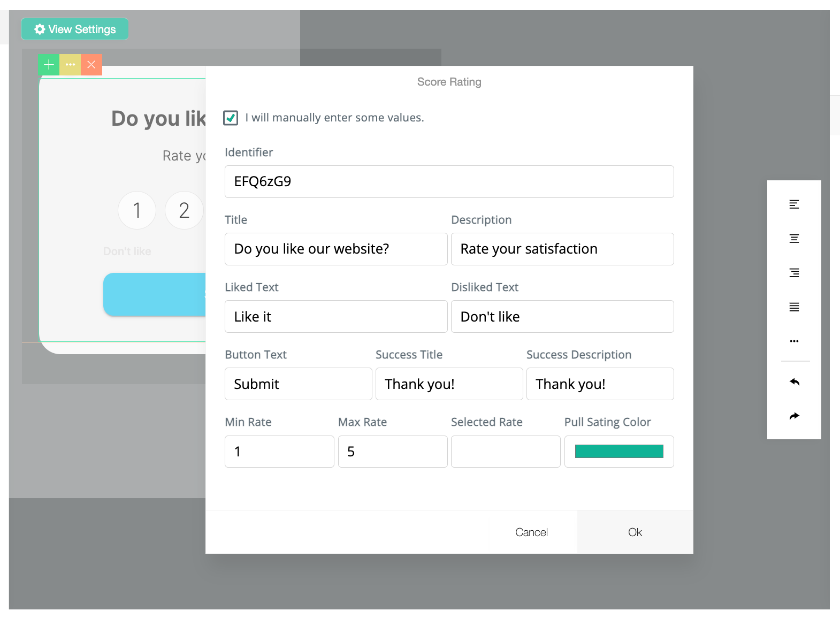Screen dimensions: 840x626
Task: Click the Max Rate field
Action: [x=393, y=452]
